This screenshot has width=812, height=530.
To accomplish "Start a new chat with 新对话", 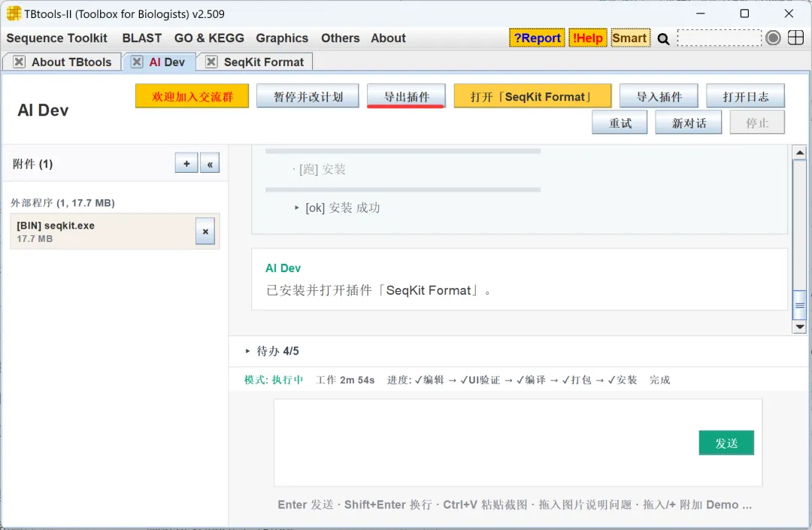I will click(688, 123).
